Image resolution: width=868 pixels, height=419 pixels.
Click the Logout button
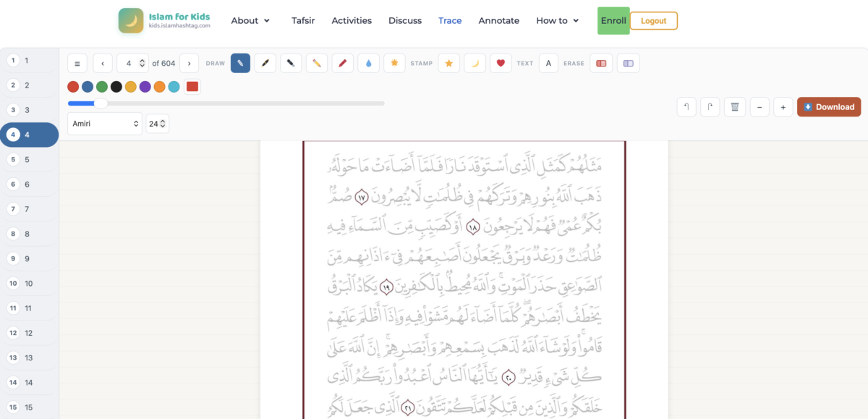[654, 20]
